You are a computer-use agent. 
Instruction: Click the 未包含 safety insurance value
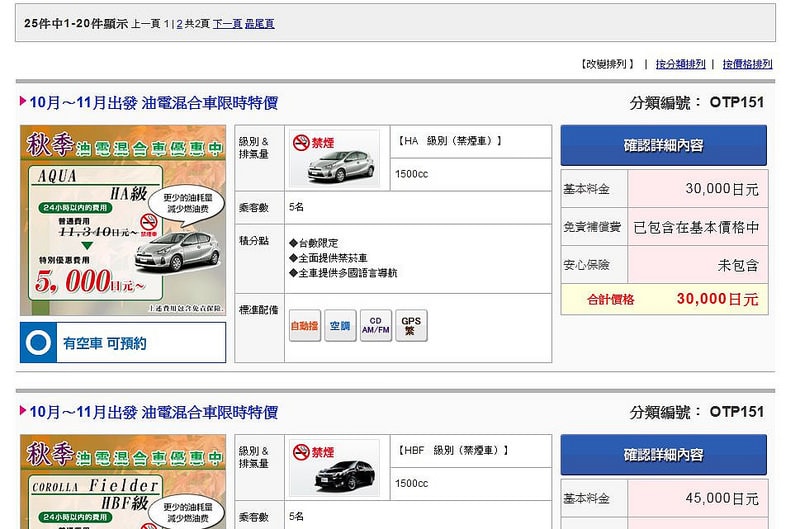[738, 265]
